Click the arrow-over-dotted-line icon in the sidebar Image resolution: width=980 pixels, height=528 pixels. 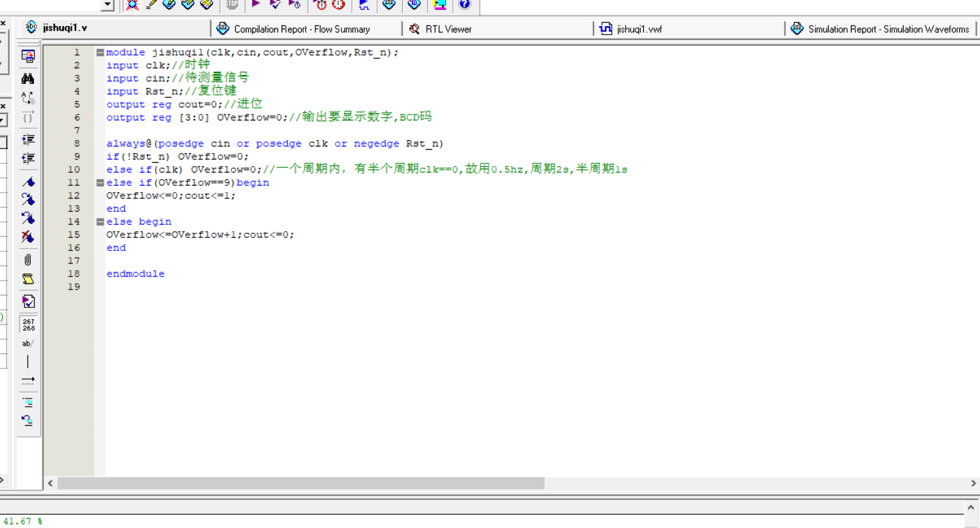point(28,380)
